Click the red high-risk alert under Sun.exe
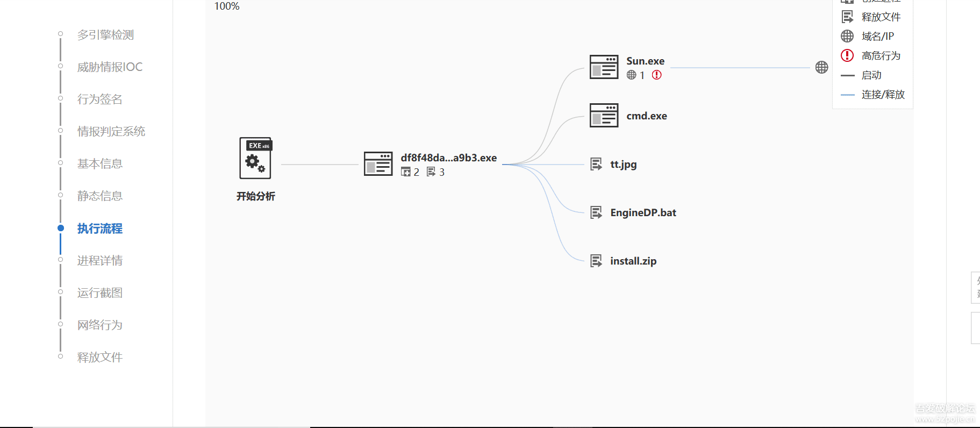Image resolution: width=980 pixels, height=428 pixels. pyautogui.click(x=657, y=75)
